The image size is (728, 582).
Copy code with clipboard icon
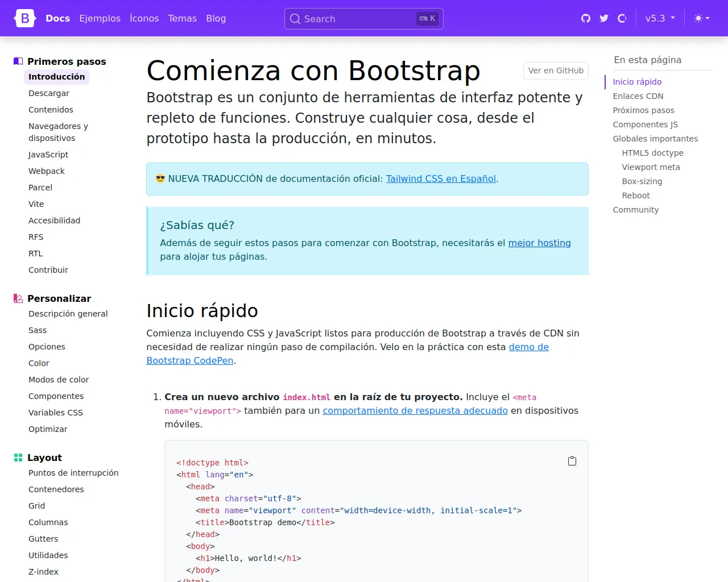tap(572, 461)
